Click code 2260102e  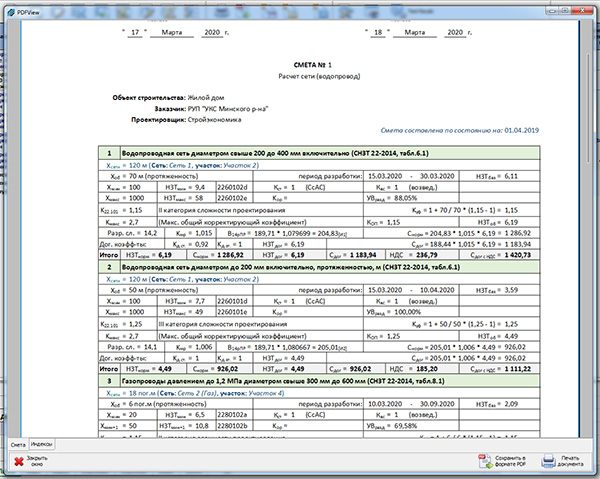pos(233,198)
